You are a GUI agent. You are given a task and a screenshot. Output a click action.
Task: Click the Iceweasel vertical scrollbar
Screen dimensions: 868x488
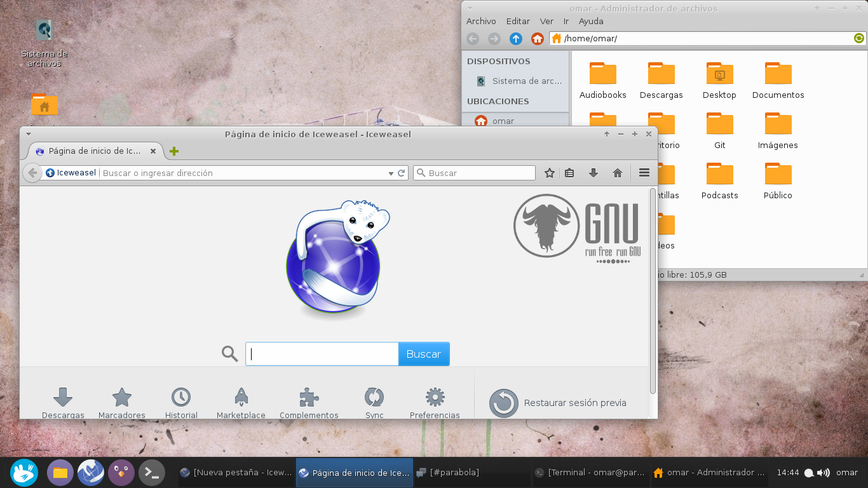coord(653,290)
